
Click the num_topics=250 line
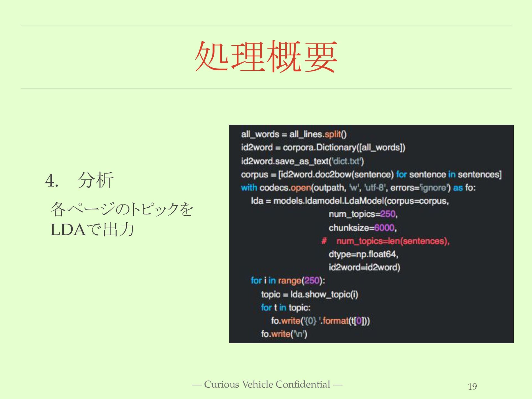[x=363, y=214]
